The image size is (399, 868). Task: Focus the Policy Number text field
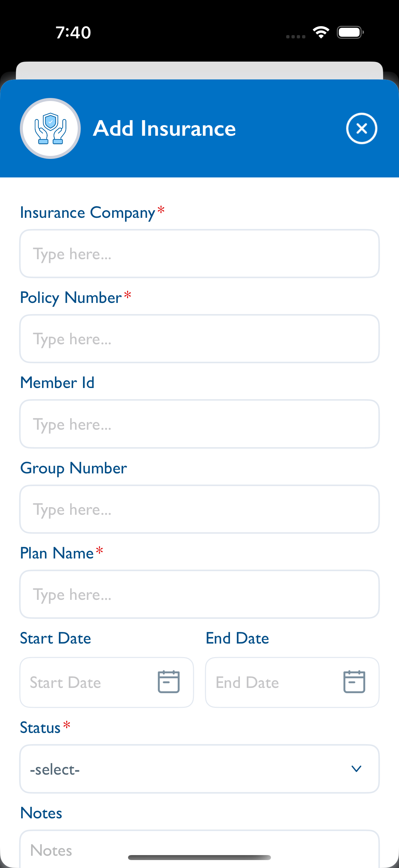pyautogui.click(x=199, y=339)
